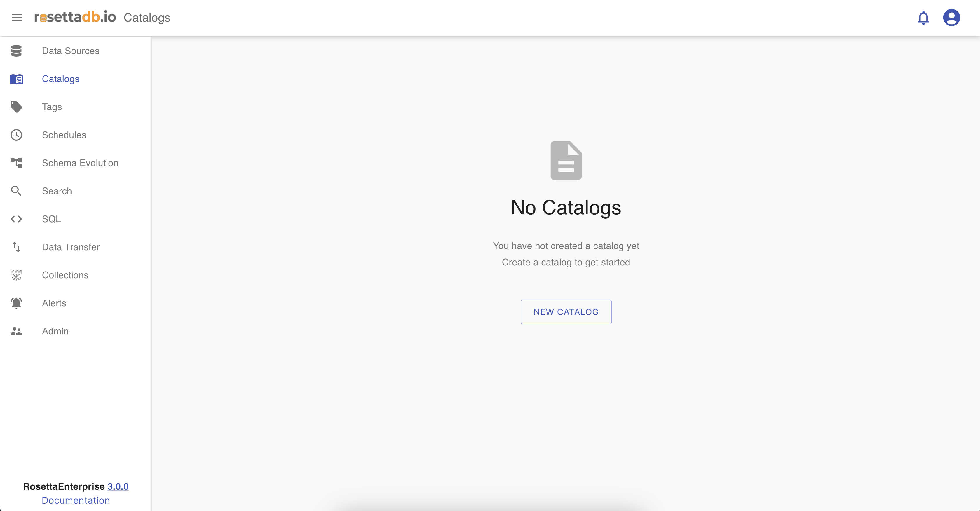This screenshot has width=980, height=511.
Task: Click the Data Sources database icon
Action: (x=16, y=51)
